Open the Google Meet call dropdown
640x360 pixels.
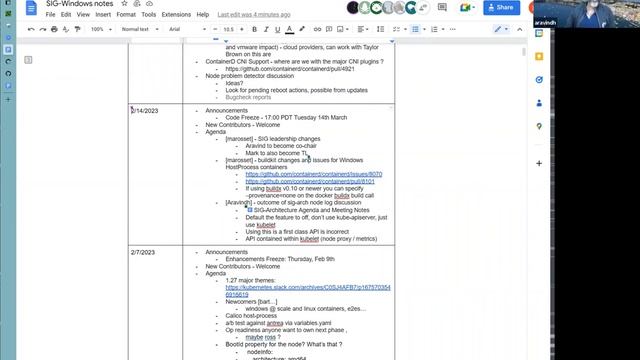coord(467,7)
